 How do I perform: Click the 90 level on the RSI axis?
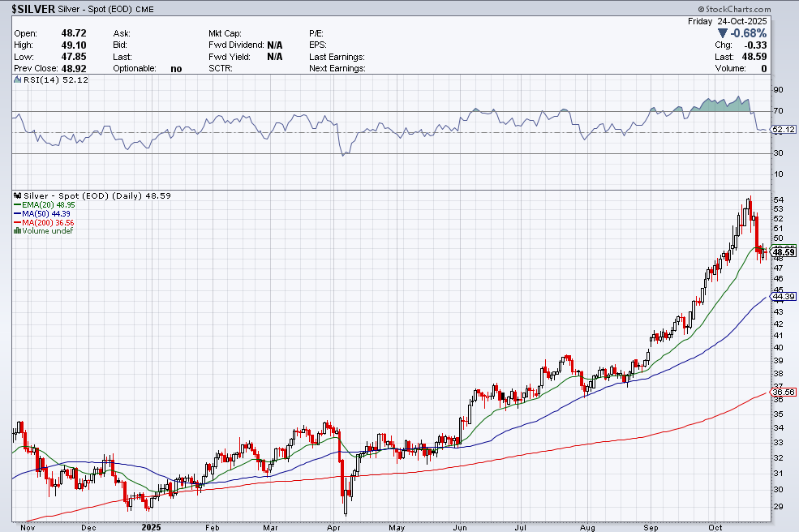(x=778, y=90)
